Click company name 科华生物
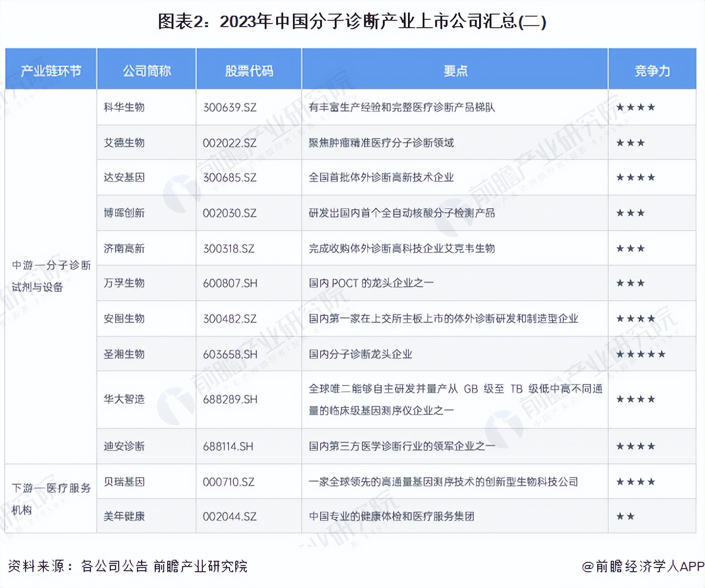The height and width of the screenshot is (588, 705). pyautogui.click(x=124, y=107)
